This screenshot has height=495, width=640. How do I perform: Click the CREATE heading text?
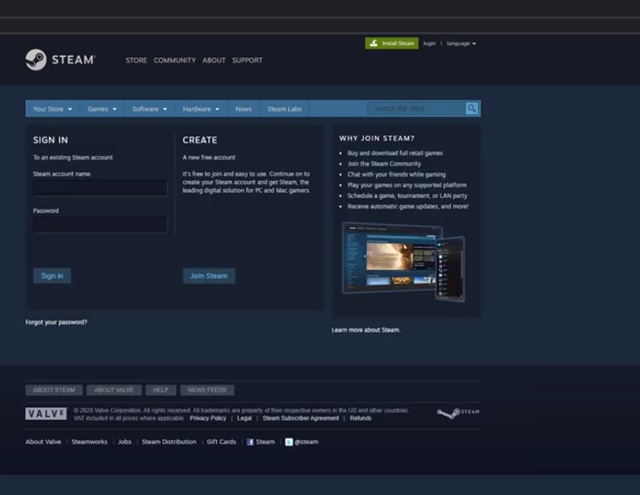point(200,140)
